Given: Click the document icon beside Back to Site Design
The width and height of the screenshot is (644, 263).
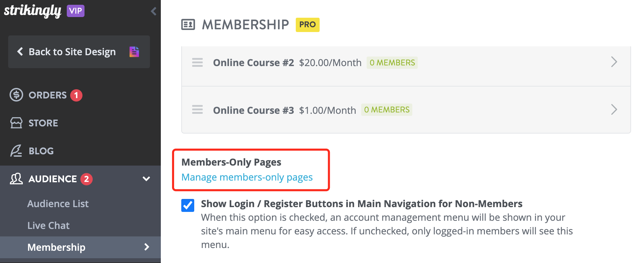Looking at the screenshot, I should coord(134,51).
